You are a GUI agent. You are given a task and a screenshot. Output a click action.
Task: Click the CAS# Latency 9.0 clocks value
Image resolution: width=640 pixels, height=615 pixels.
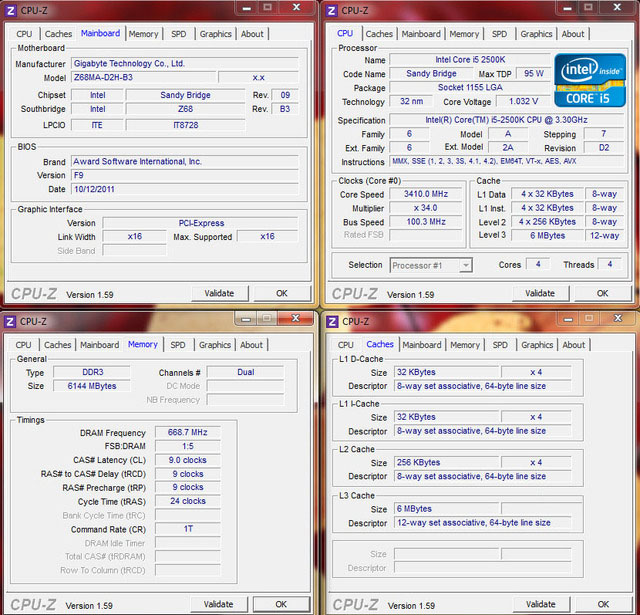188,460
